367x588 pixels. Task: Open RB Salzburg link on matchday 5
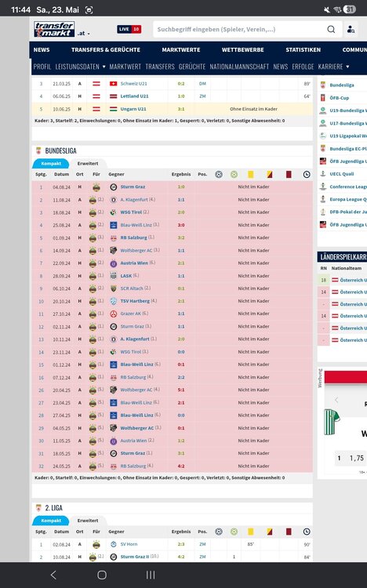[x=133, y=238]
